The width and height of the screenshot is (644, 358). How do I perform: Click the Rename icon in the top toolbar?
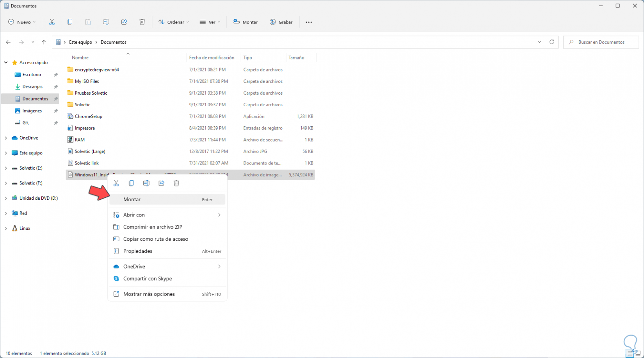tap(106, 22)
